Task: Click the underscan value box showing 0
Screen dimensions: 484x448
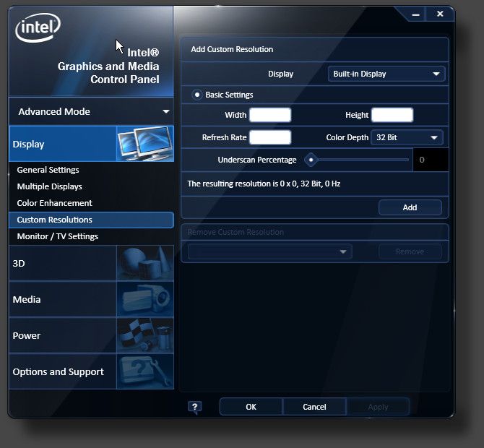Action: pyautogui.click(x=431, y=160)
